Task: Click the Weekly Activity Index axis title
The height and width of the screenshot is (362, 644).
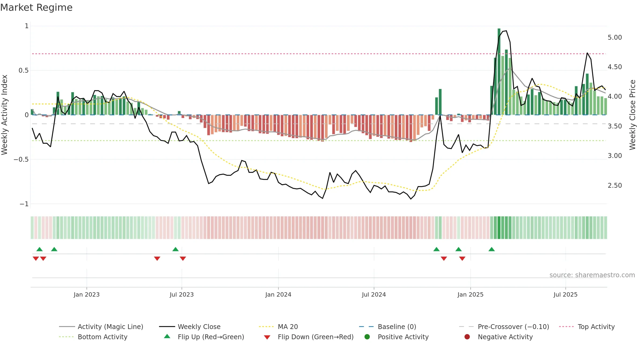Action: click(x=4, y=115)
